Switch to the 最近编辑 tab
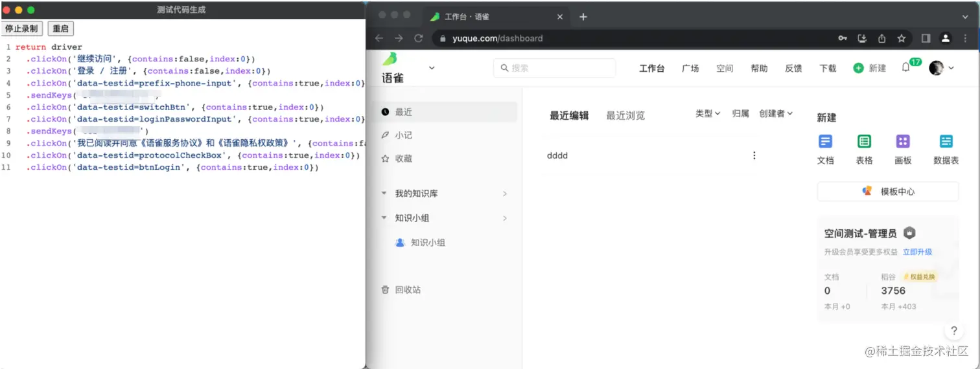Screen dimensions: 980x369 569,116
